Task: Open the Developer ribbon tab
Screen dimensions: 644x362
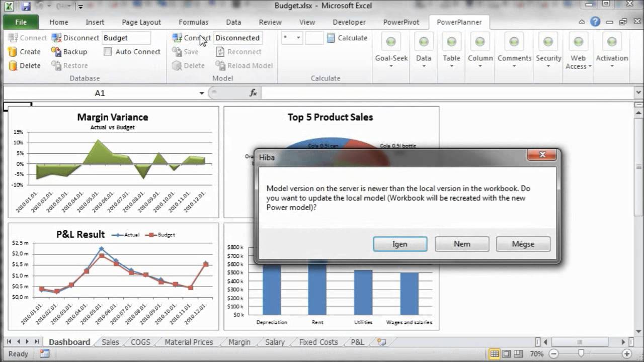Action: 349,22
